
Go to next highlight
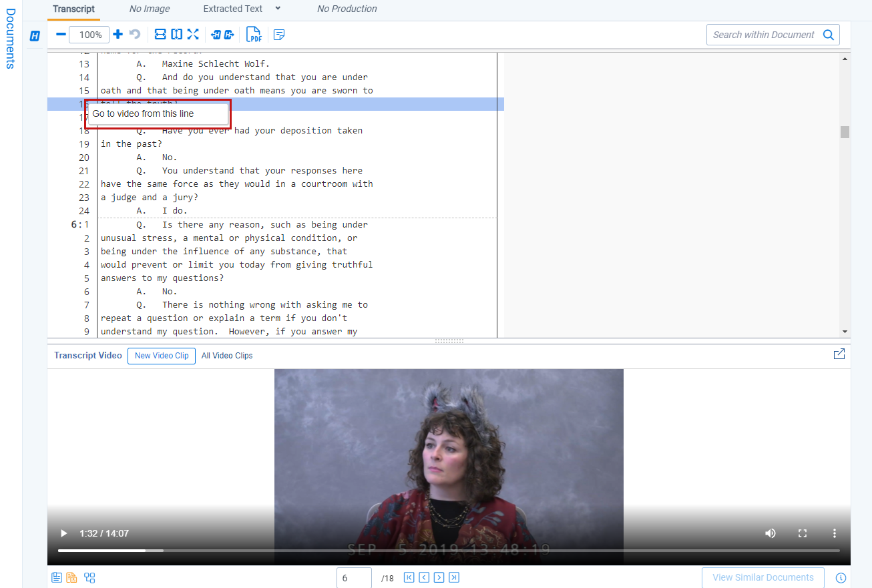[229, 35]
